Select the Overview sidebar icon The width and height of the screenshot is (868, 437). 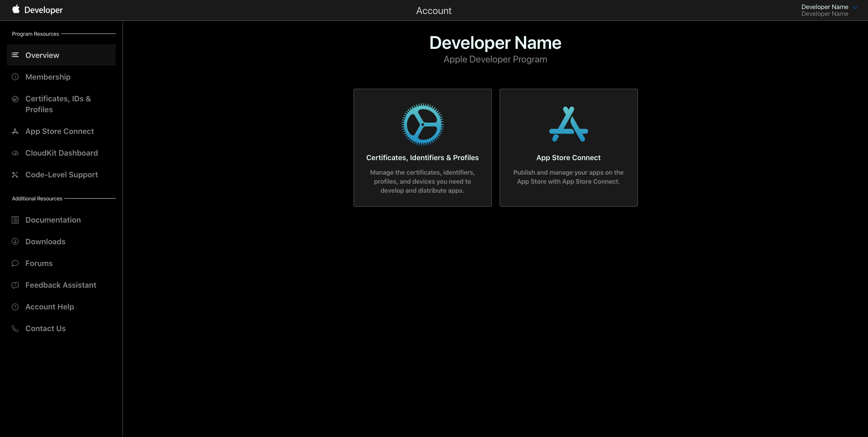tap(15, 55)
